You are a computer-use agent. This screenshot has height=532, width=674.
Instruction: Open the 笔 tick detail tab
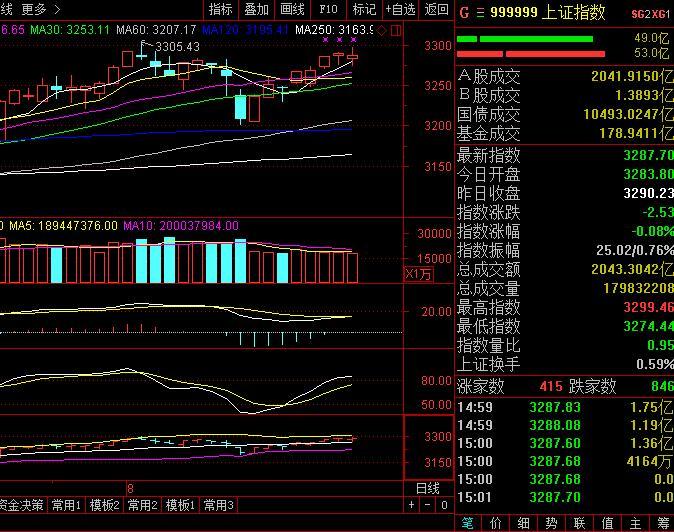point(468,523)
